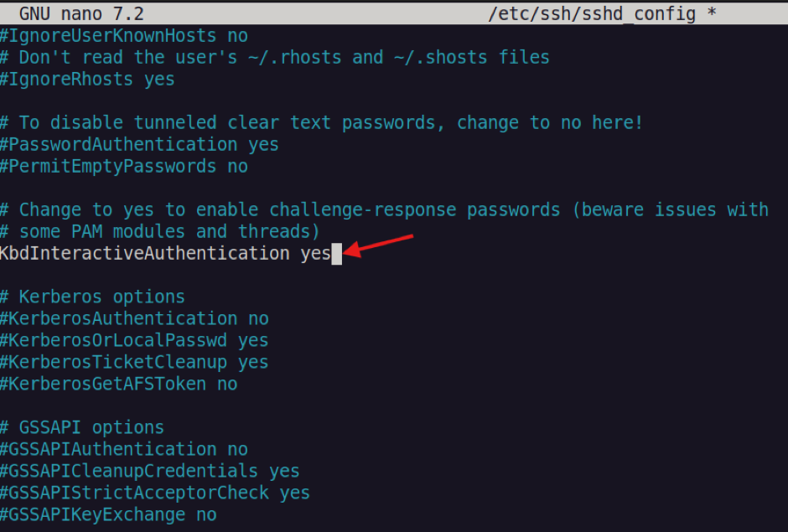The height and width of the screenshot is (532, 788).
Task: Click the #PermitEmptyPasswords no line
Action: coord(123,167)
